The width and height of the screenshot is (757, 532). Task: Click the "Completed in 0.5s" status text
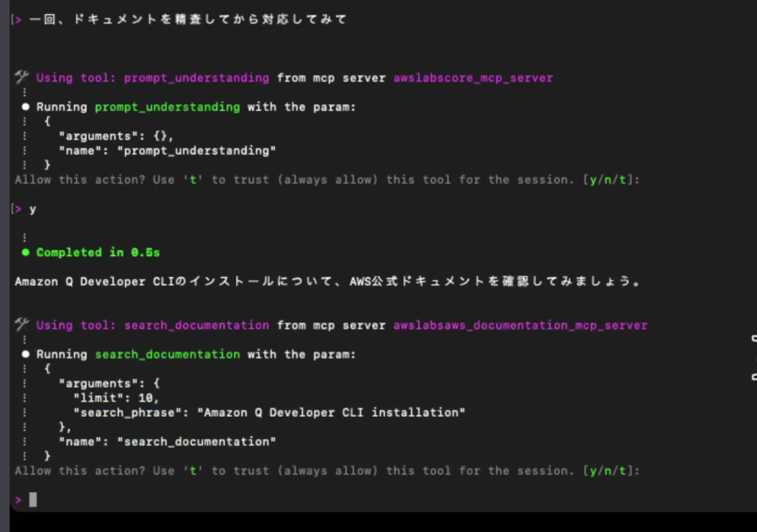[98, 253]
